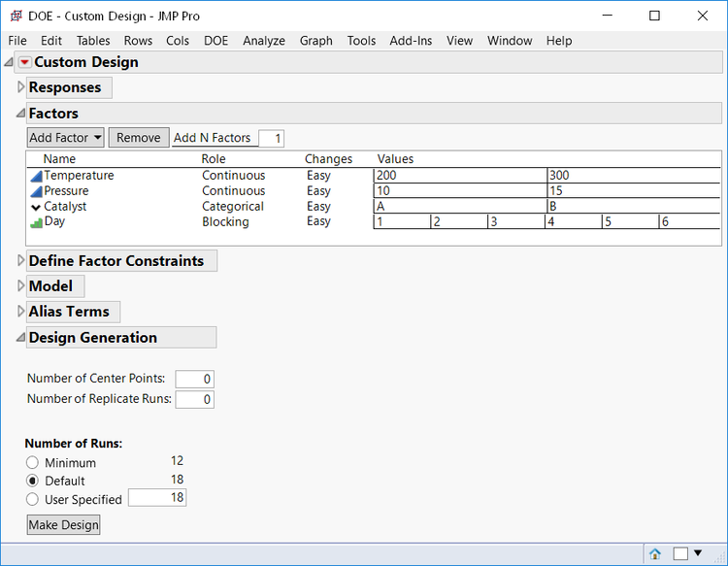
Task: Select the Default number of runs option
Action: 32,481
